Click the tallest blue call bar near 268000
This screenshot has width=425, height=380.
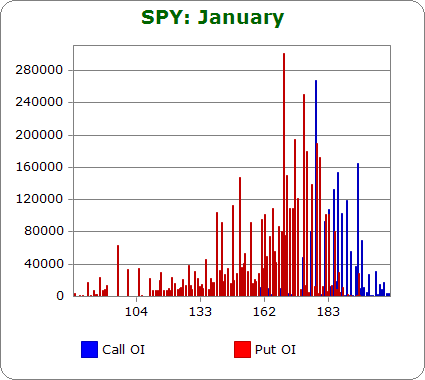click(316, 188)
